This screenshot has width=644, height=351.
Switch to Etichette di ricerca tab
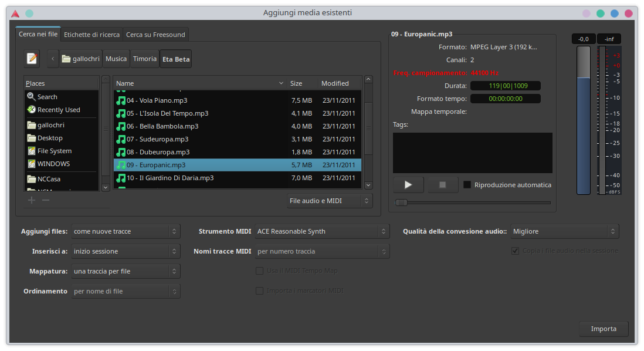(x=91, y=35)
